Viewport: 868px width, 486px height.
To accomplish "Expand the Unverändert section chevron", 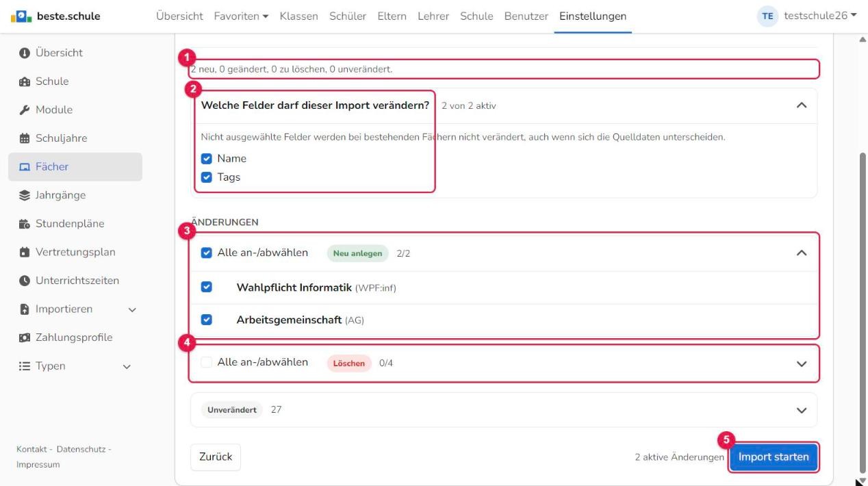I will tap(802, 410).
